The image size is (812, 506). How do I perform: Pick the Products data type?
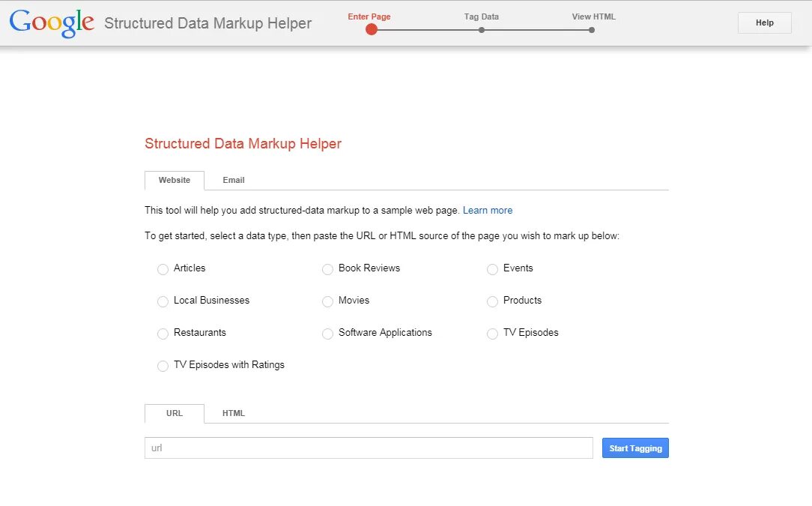coord(492,301)
